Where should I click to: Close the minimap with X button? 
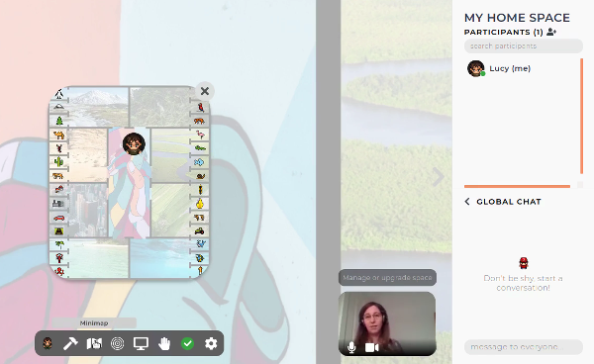point(205,91)
